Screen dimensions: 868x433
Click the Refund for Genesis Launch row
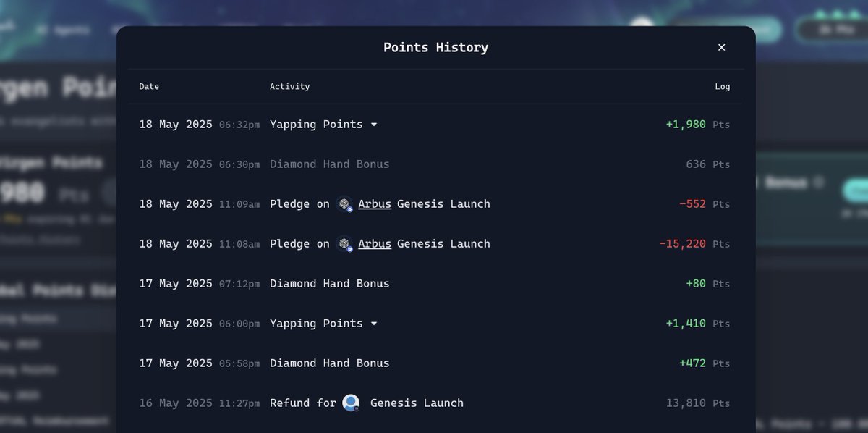(x=435, y=403)
